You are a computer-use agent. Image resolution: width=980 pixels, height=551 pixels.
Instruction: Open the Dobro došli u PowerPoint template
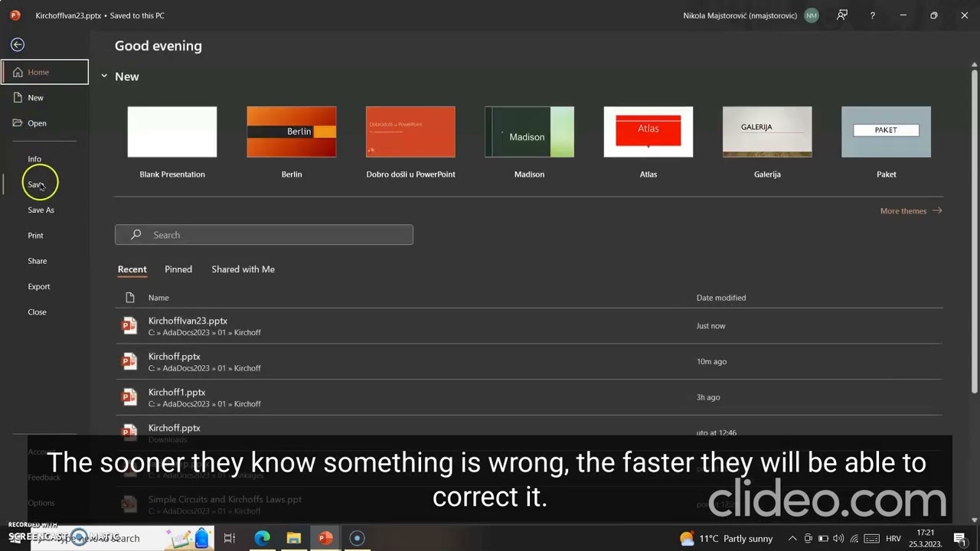point(410,132)
